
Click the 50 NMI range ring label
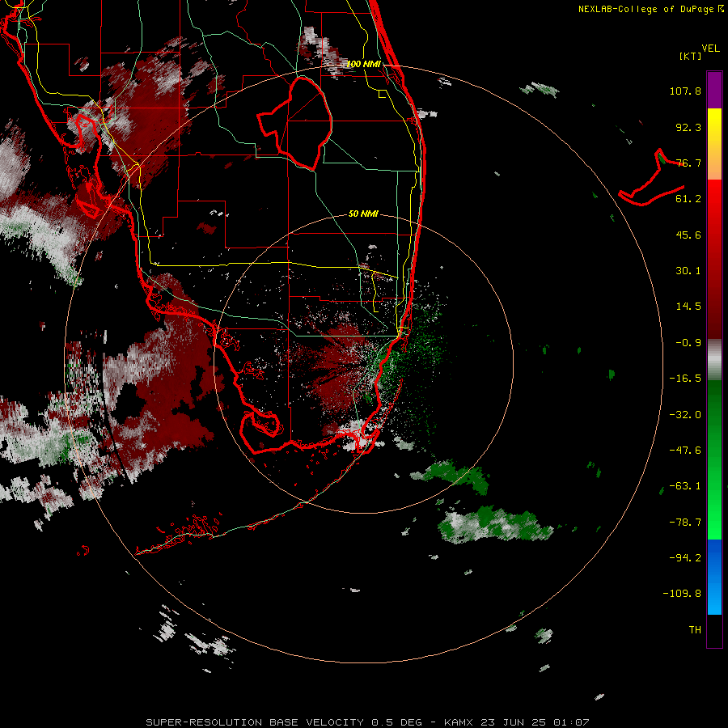click(x=363, y=214)
